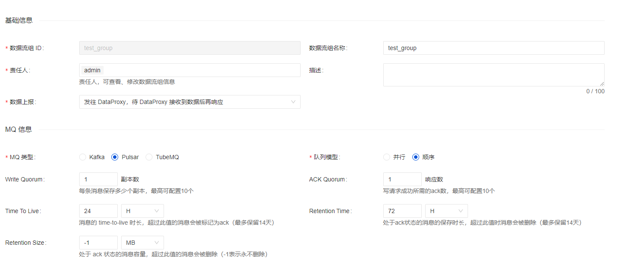The height and width of the screenshot is (270, 644).
Task: Focus the ACK Quorum number field
Action: pyautogui.click(x=402, y=179)
